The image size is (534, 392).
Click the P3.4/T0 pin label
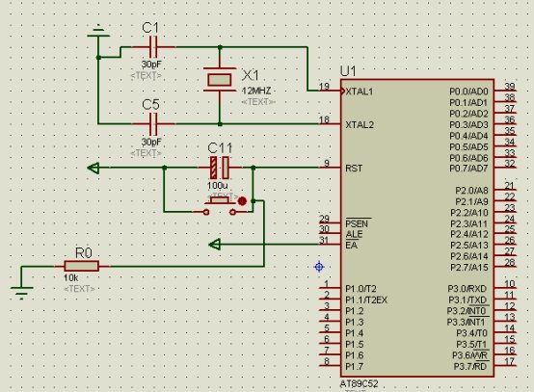coord(471,333)
